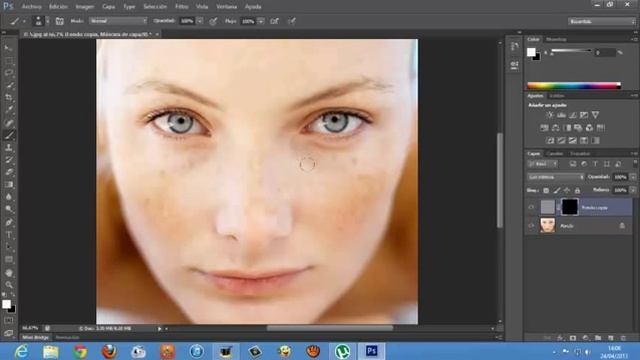Expand the layer Relleno dropdown arrow
The height and width of the screenshot is (360, 640).
coord(633,190)
